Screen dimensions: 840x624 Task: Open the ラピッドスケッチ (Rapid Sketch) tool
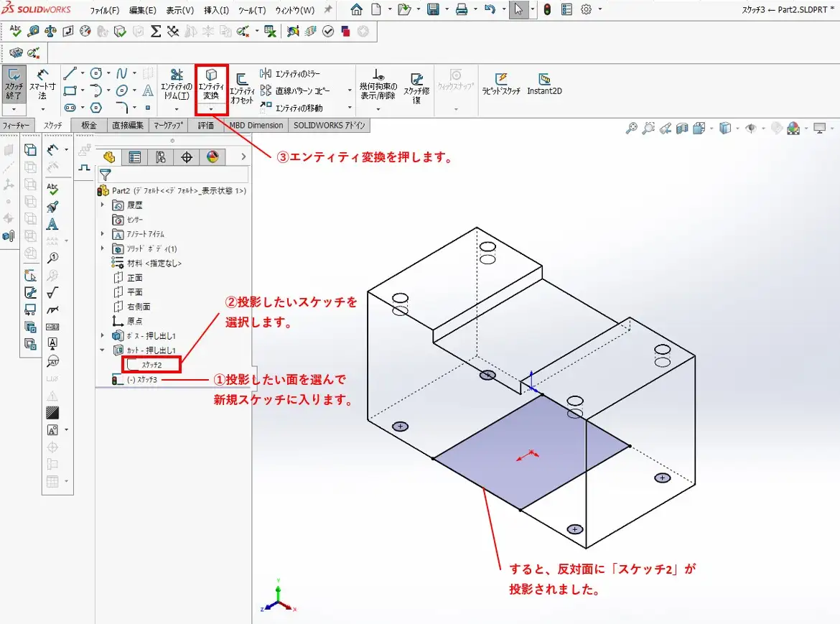[x=500, y=83]
